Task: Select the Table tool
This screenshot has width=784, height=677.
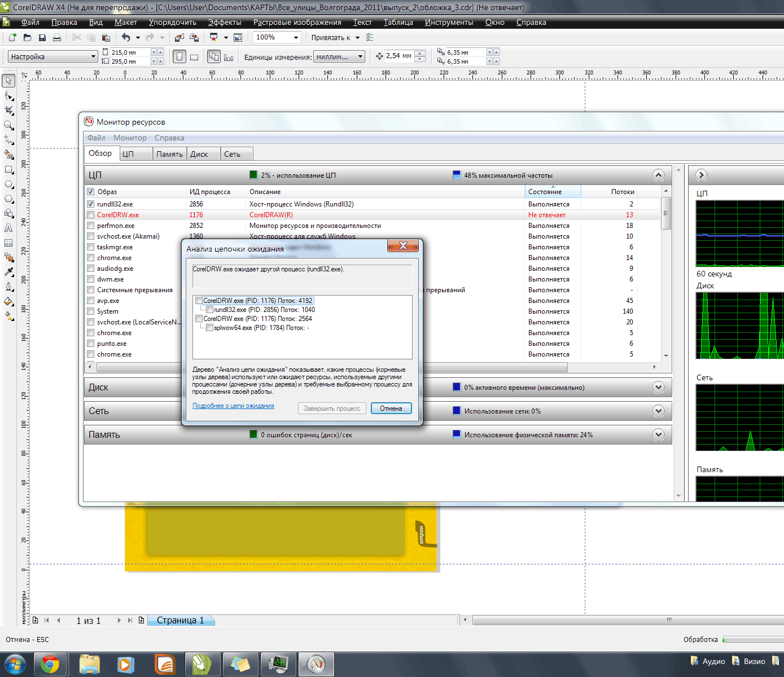Action: [8, 243]
